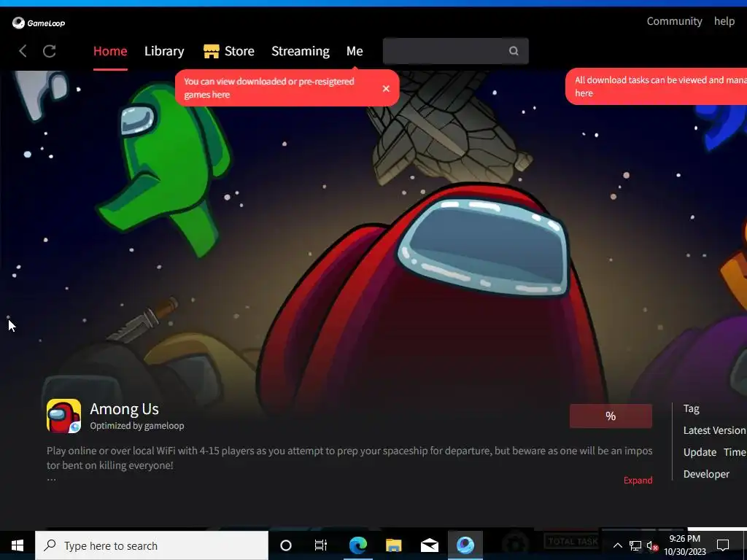Switch to the Library tab
Image resolution: width=747 pixels, height=560 pixels.
tap(164, 51)
